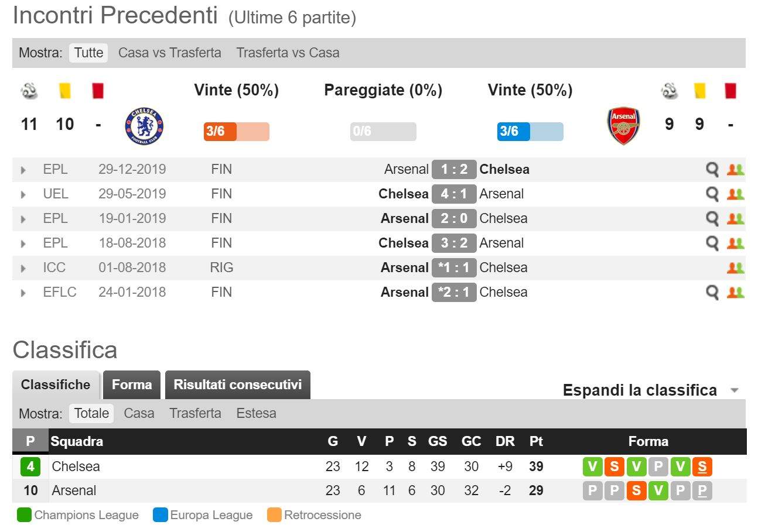Click the 4 : 1 score button
Viewport: 758px width, 532px height.
(x=454, y=194)
